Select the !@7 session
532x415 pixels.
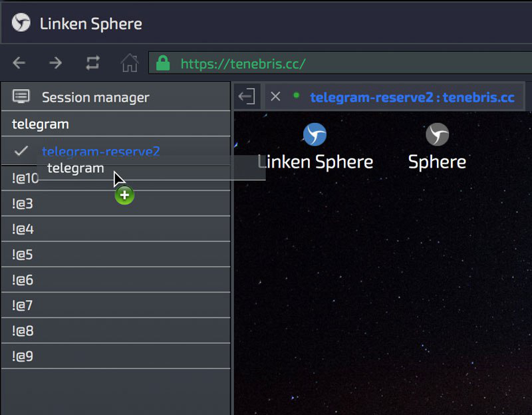[x=116, y=305]
